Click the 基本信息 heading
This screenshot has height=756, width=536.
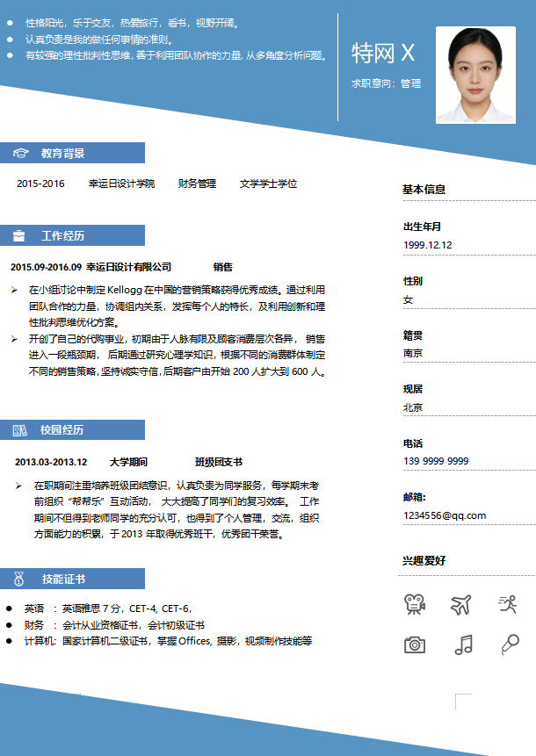coord(424,190)
